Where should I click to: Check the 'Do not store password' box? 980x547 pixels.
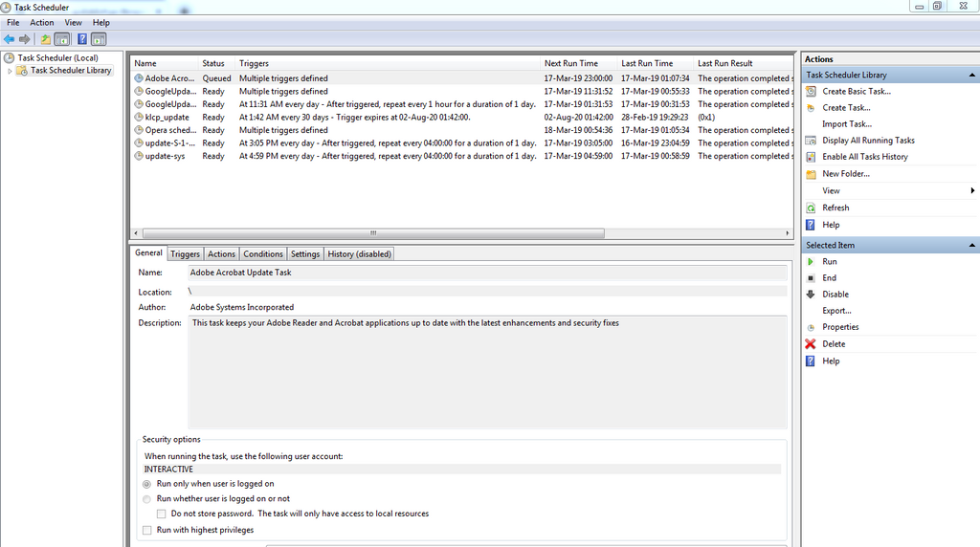click(x=162, y=514)
